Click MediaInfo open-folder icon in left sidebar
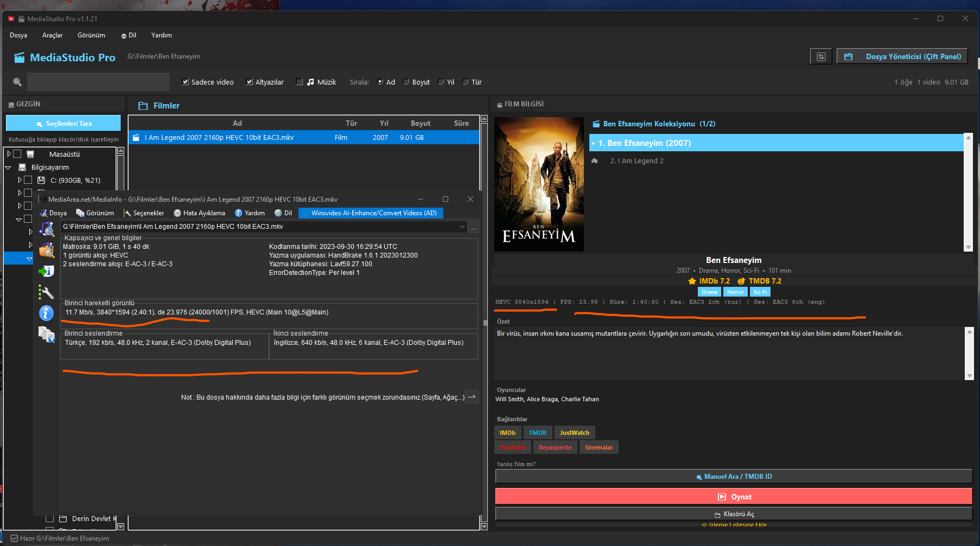Image resolution: width=980 pixels, height=546 pixels. [x=47, y=250]
